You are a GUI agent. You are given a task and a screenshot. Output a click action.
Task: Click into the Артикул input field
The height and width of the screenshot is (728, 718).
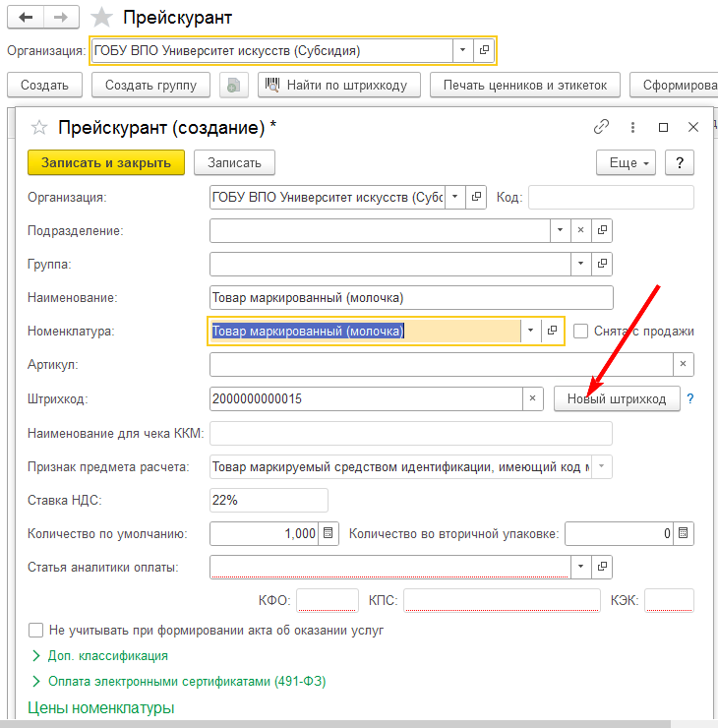441,365
